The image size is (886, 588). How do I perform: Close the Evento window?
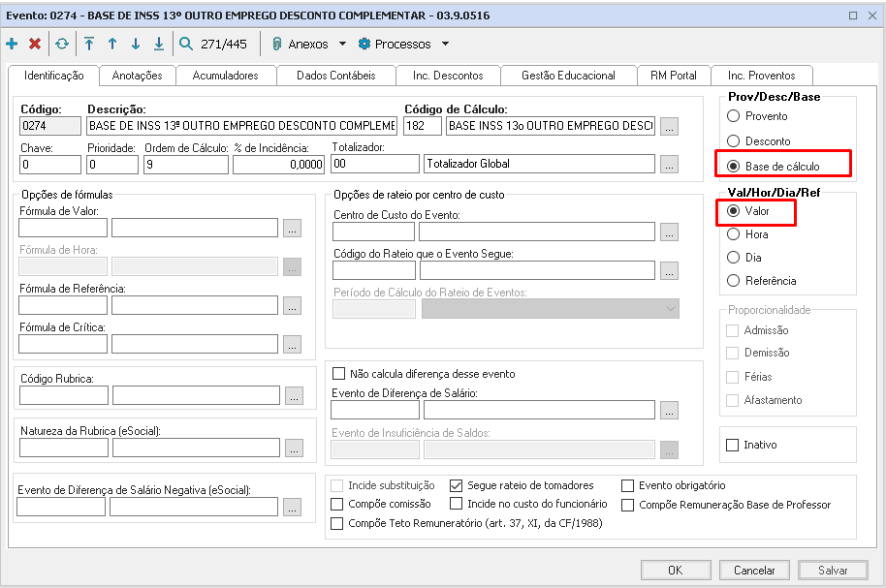click(x=872, y=15)
